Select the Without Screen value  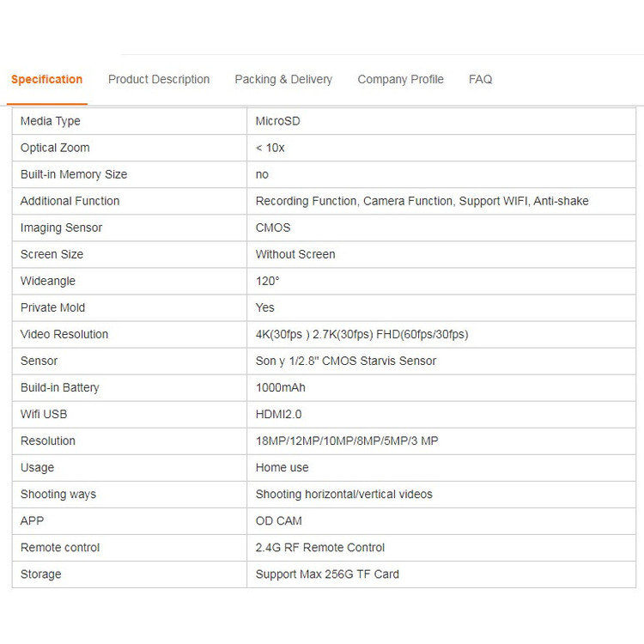[295, 254]
